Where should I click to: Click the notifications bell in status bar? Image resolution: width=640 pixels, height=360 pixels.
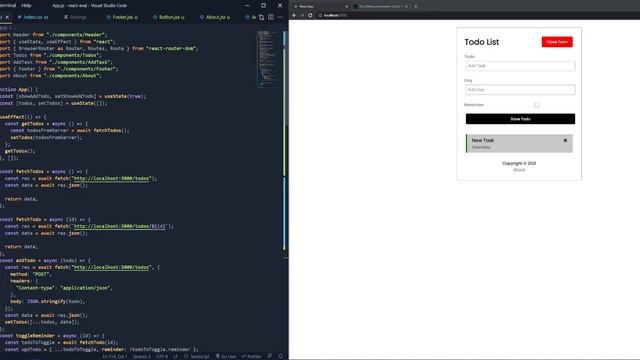[x=280, y=356]
